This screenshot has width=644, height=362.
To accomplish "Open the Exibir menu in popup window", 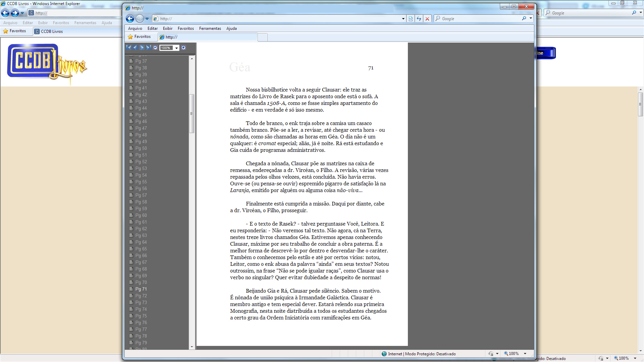I will point(167,28).
